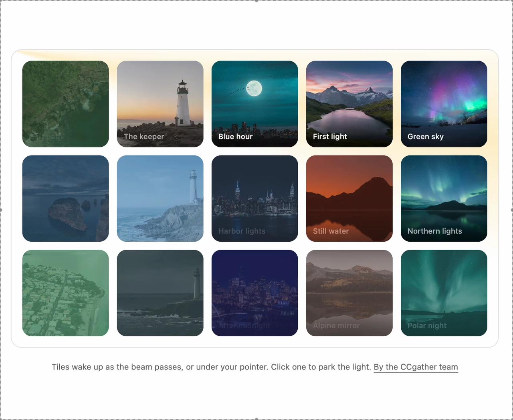
Task: Click the 'Northern lights' tile
Action: (x=444, y=198)
